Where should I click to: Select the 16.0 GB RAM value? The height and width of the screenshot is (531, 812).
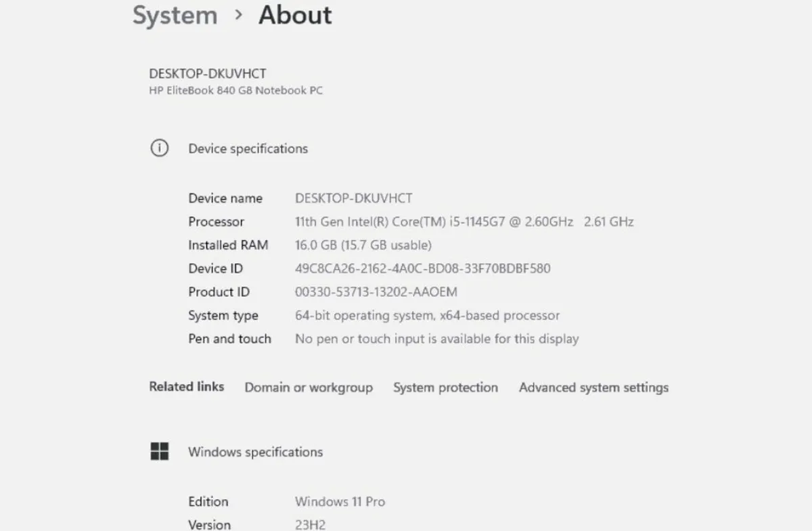(363, 245)
